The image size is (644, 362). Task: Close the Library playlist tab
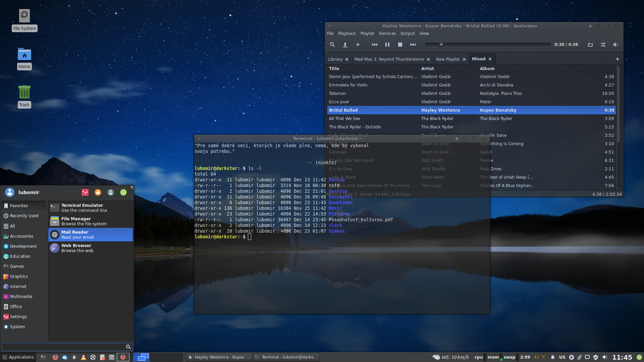(x=347, y=59)
